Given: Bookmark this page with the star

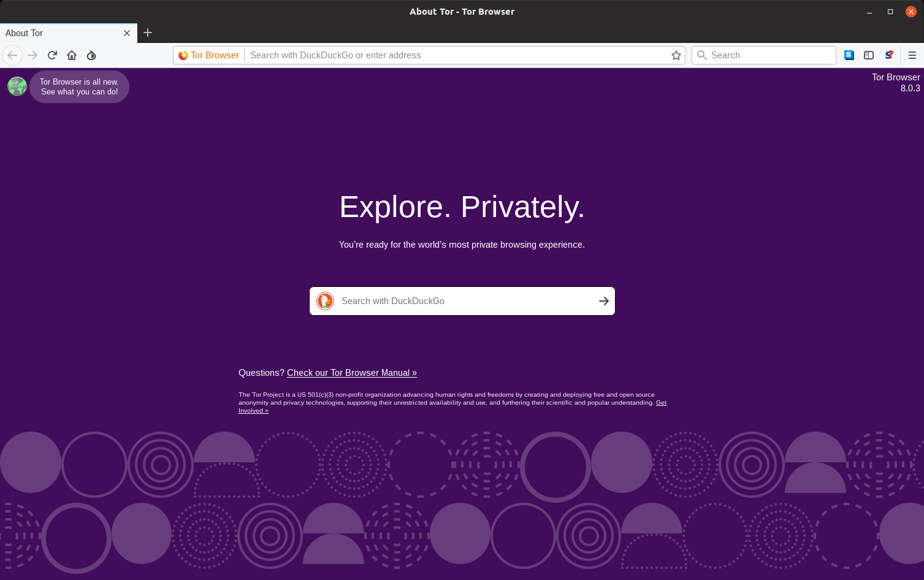Looking at the screenshot, I should click(676, 55).
